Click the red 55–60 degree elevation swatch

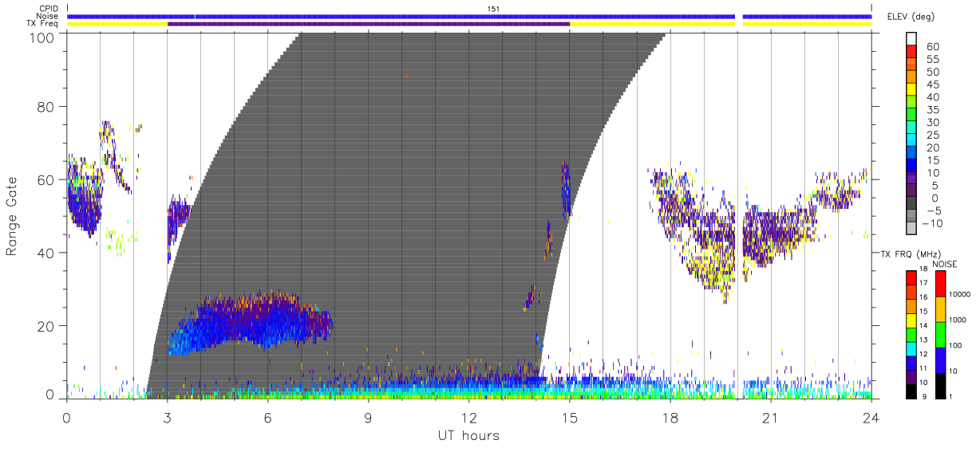(912, 53)
